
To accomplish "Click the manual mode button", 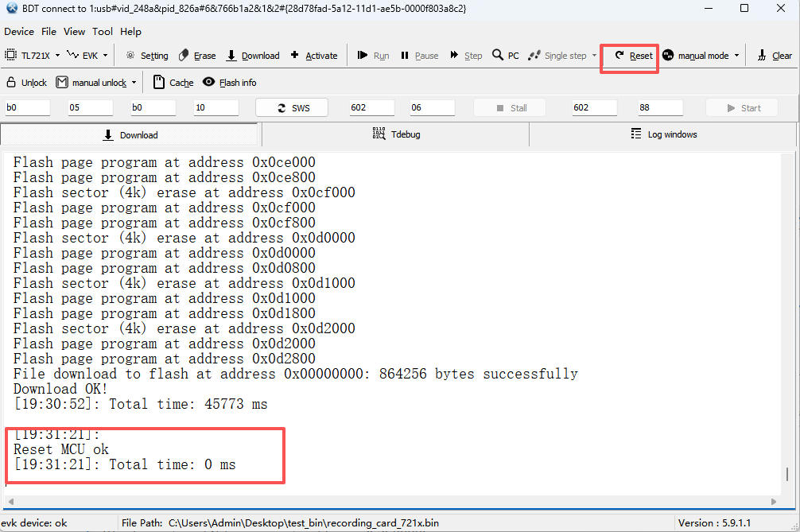I will (x=695, y=55).
